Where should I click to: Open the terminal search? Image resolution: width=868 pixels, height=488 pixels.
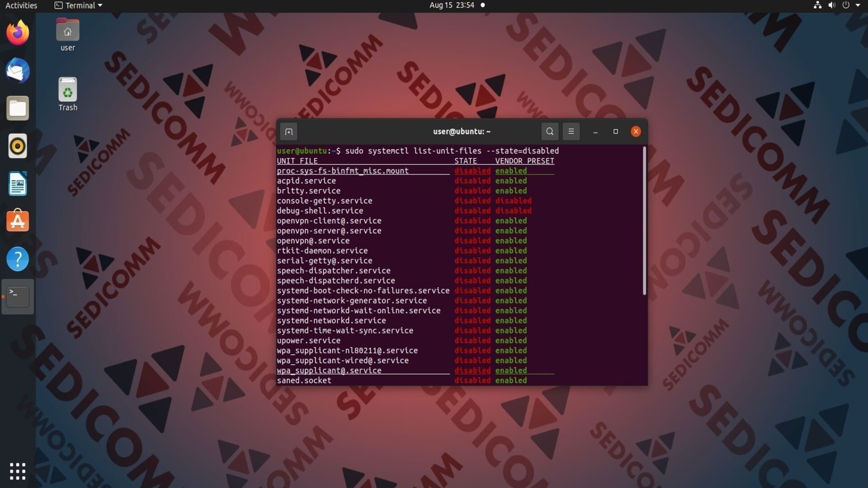coord(550,131)
